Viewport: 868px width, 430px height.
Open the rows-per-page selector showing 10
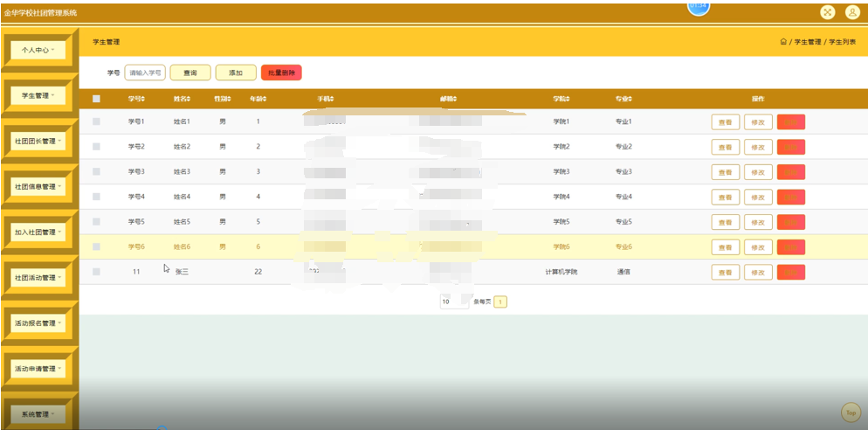(454, 302)
